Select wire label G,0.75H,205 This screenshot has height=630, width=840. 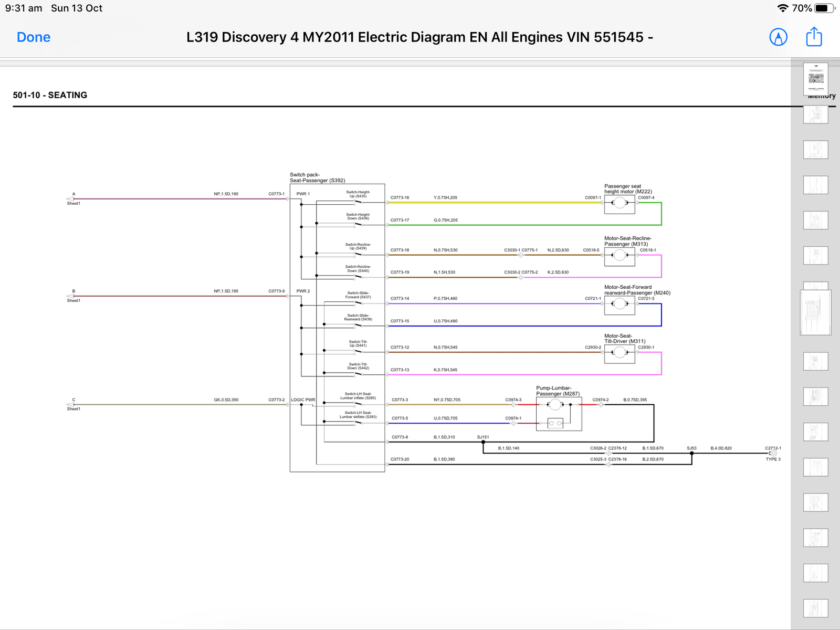point(445,220)
